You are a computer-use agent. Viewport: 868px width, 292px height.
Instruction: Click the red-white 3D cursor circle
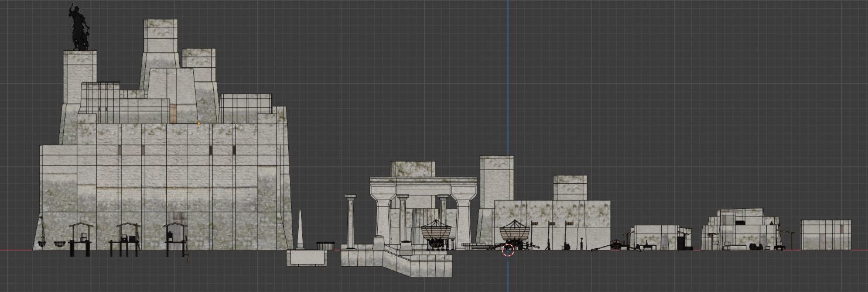(x=508, y=250)
